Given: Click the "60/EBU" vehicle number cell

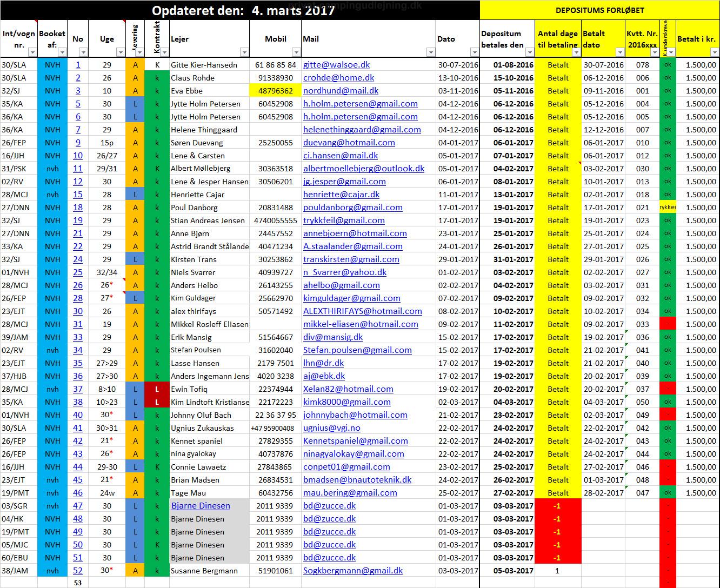Looking at the screenshot, I should (x=19, y=558).
